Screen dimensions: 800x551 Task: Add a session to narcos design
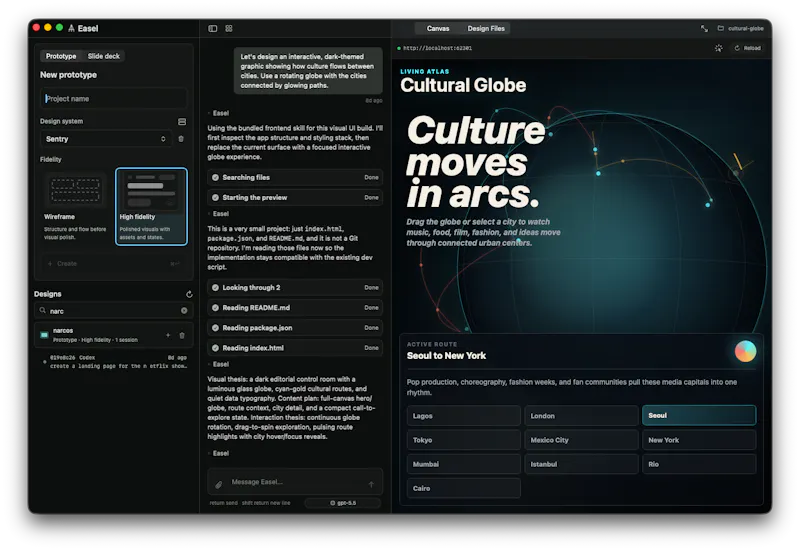pos(168,335)
